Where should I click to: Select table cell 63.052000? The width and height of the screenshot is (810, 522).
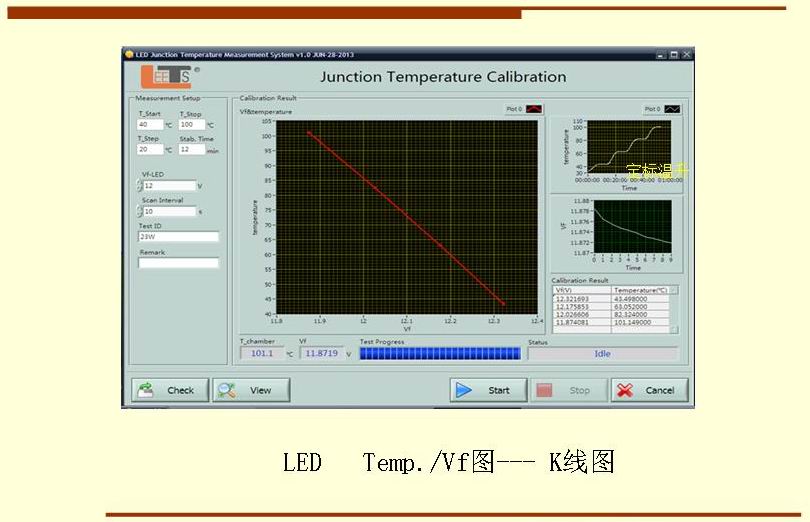[x=641, y=306]
